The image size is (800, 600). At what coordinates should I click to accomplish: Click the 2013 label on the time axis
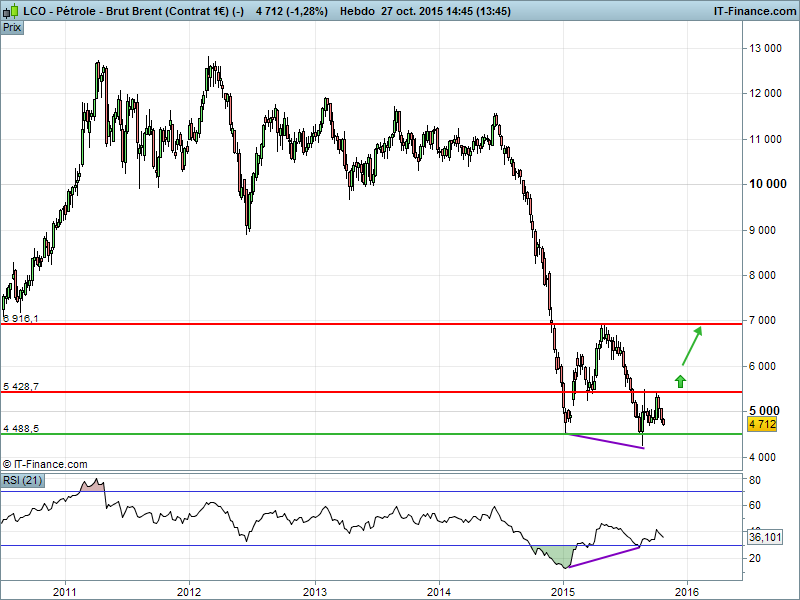315,592
